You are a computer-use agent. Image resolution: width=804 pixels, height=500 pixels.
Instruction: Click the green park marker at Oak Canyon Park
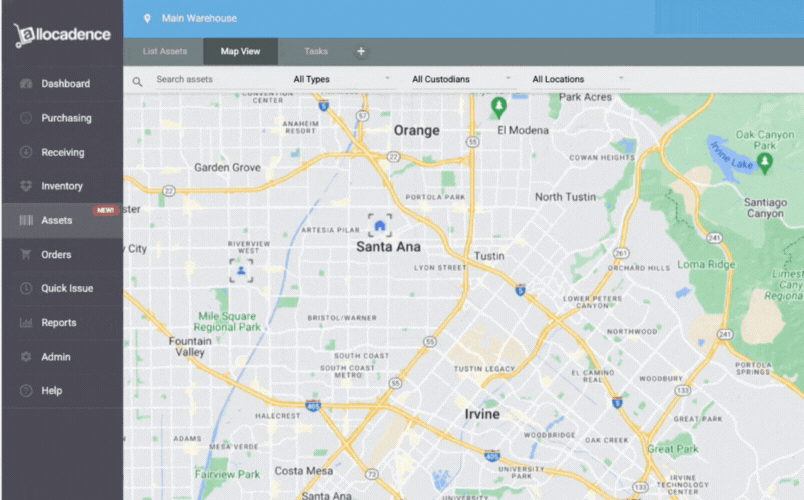coord(765,164)
